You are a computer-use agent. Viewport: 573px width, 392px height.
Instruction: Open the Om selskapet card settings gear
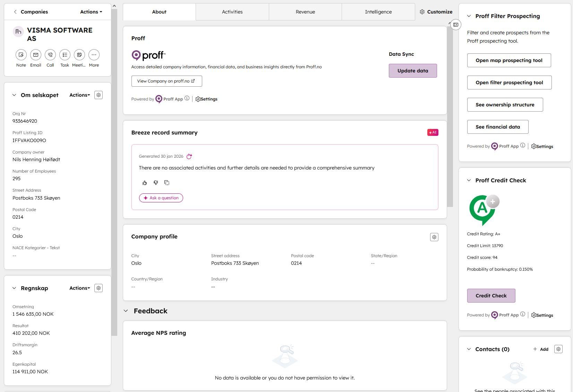tap(99, 95)
